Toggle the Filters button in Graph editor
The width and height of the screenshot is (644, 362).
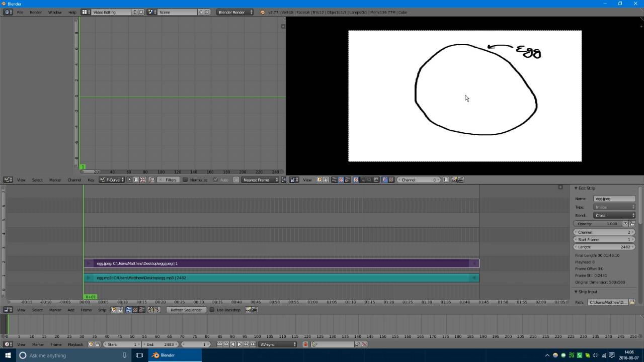pos(168,180)
